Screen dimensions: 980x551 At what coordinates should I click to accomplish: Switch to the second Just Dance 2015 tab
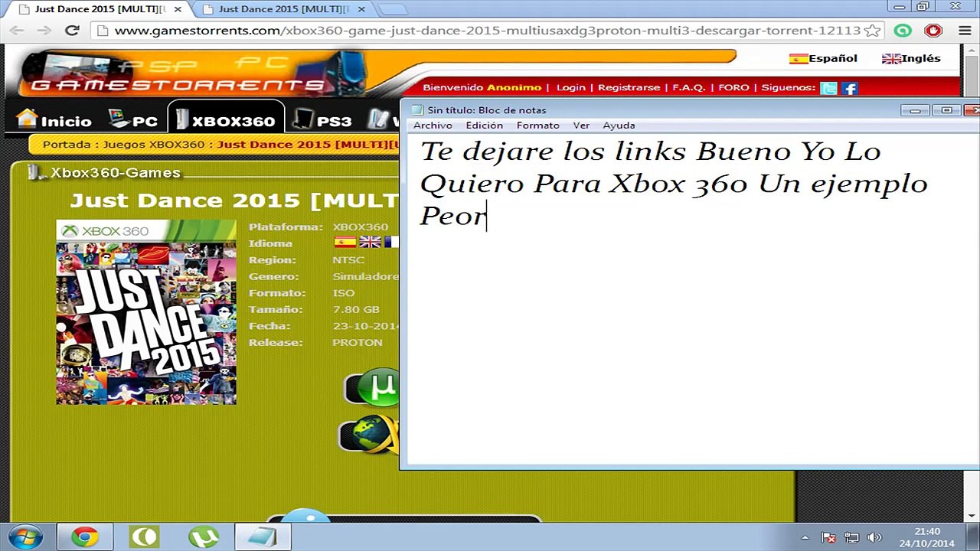tap(283, 9)
